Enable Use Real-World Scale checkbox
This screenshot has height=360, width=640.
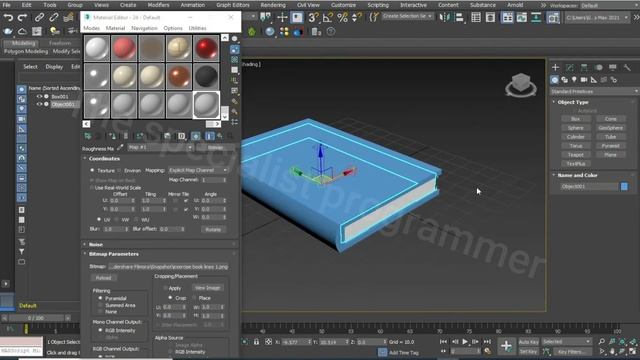(92, 188)
